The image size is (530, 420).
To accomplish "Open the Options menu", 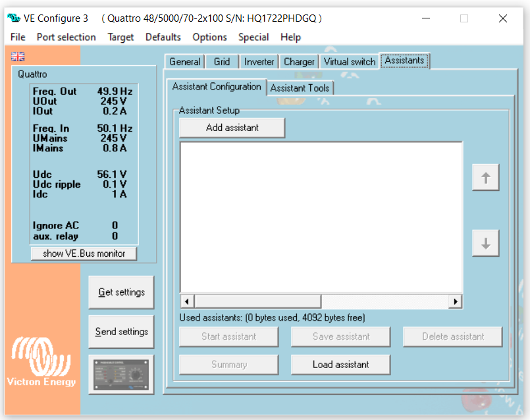I will pyautogui.click(x=209, y=37).
